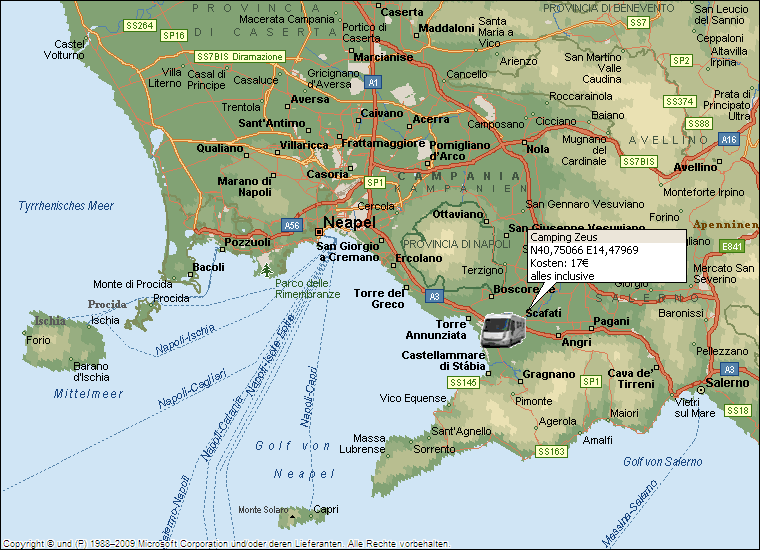The height and width of the screenshot is (550, 760).
Task: Click the SS264 road shield
Action: click(138, 24)
